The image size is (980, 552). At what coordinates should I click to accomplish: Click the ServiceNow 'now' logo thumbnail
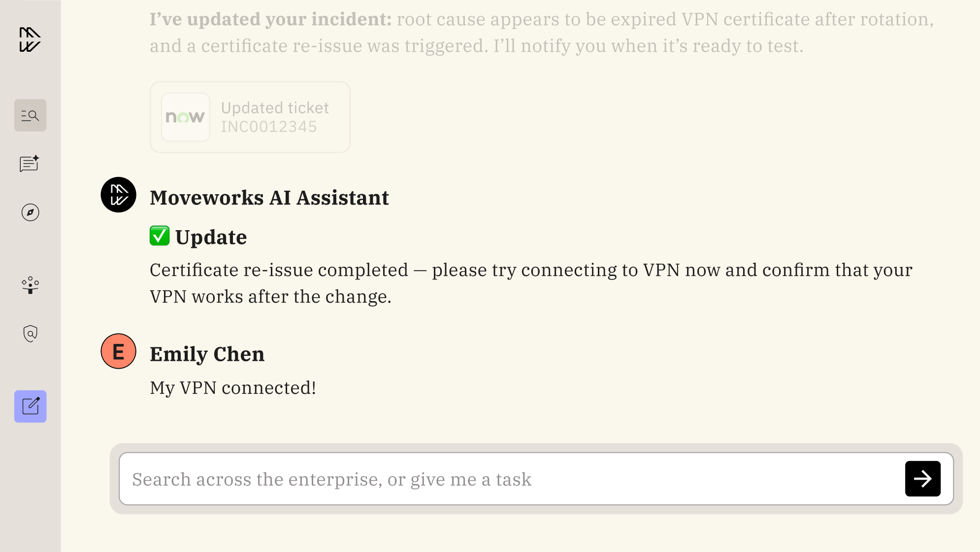coord(185,117)
